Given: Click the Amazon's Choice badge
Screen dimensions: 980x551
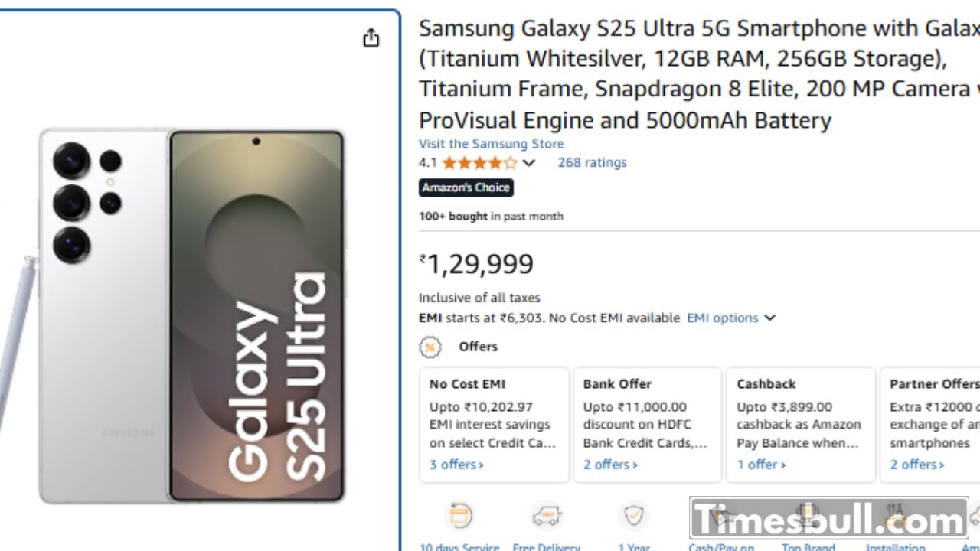Looking at the screenshot, I should (465, 187).
